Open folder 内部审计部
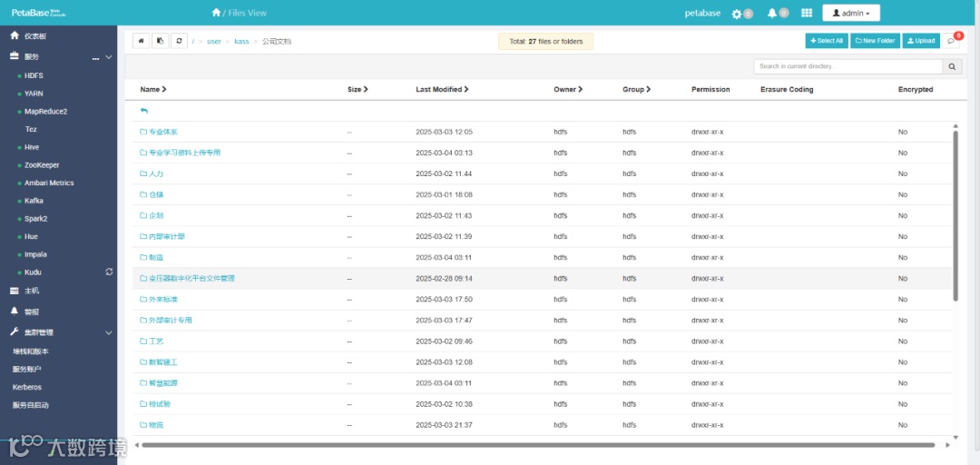980x465 pixels. (x=167, y=236)
